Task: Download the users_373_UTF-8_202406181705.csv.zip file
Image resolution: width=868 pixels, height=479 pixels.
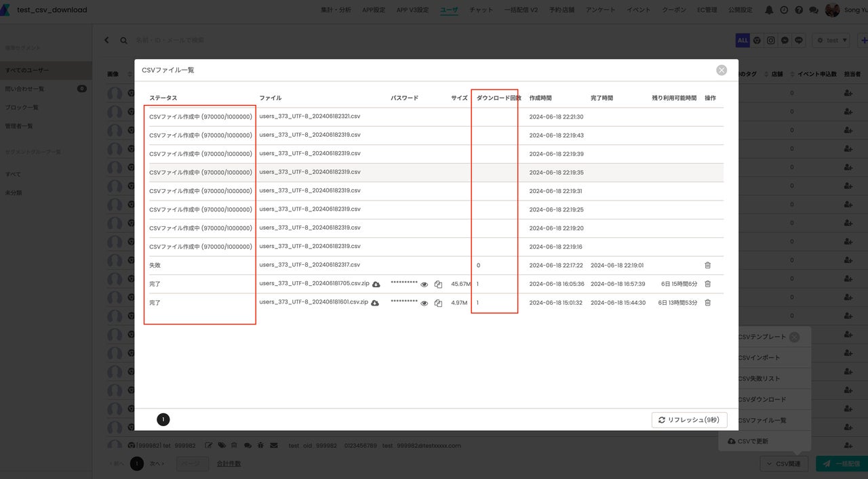Action: point(376,285)
